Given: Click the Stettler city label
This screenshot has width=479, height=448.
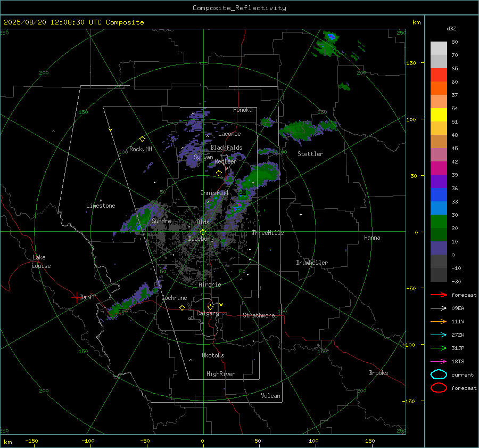Looking at the screenshot, I should pyautogui.click(x=310, y=154).
